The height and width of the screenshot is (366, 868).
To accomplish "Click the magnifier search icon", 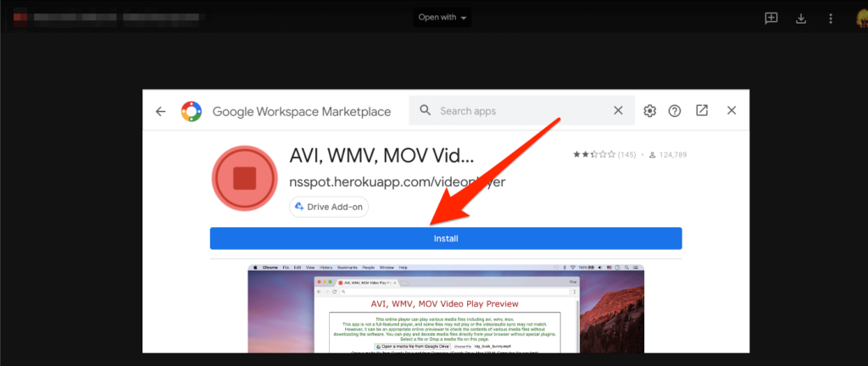I will click(426, 111).
